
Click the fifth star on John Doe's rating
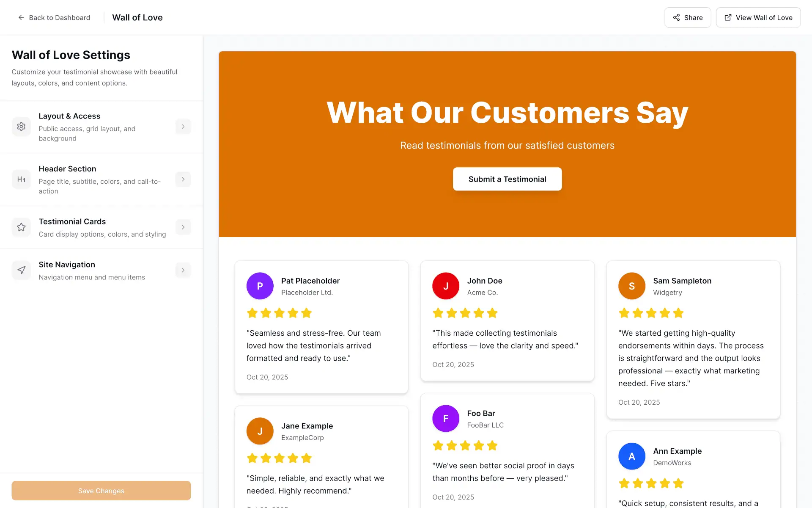492,313
